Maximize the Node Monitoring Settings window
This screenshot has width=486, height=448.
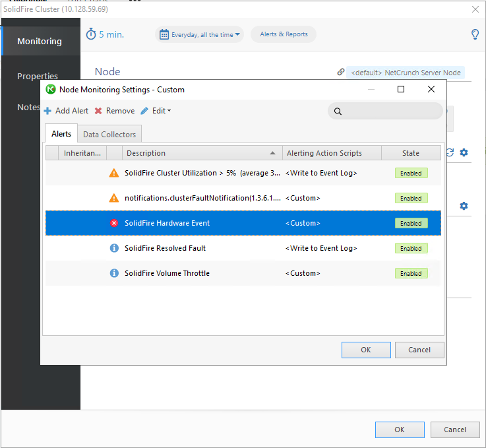coord(401,89)
